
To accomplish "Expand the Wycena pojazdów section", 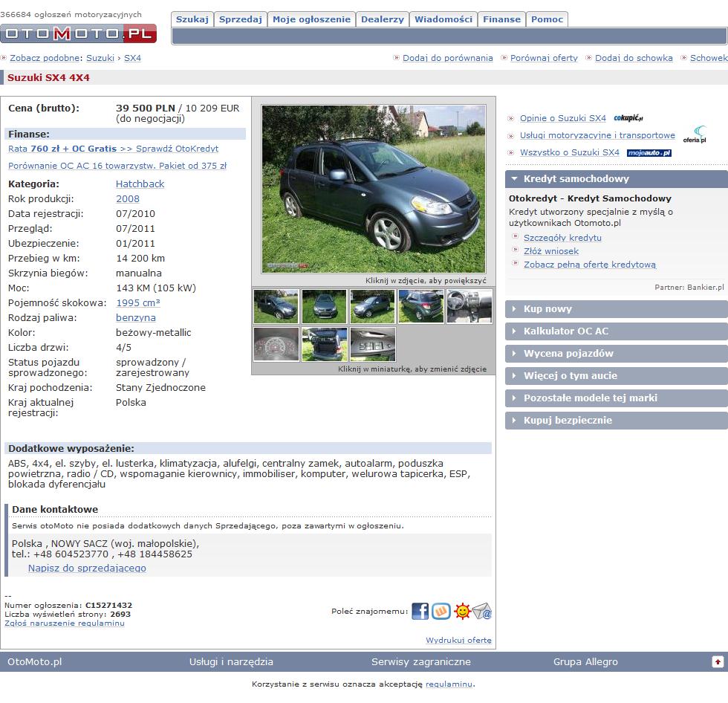I will click(617, 353).
